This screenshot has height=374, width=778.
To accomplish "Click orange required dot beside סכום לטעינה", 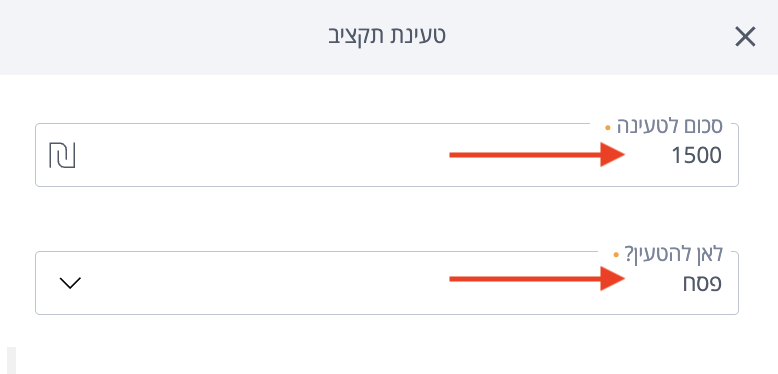I will click(608, 127).
